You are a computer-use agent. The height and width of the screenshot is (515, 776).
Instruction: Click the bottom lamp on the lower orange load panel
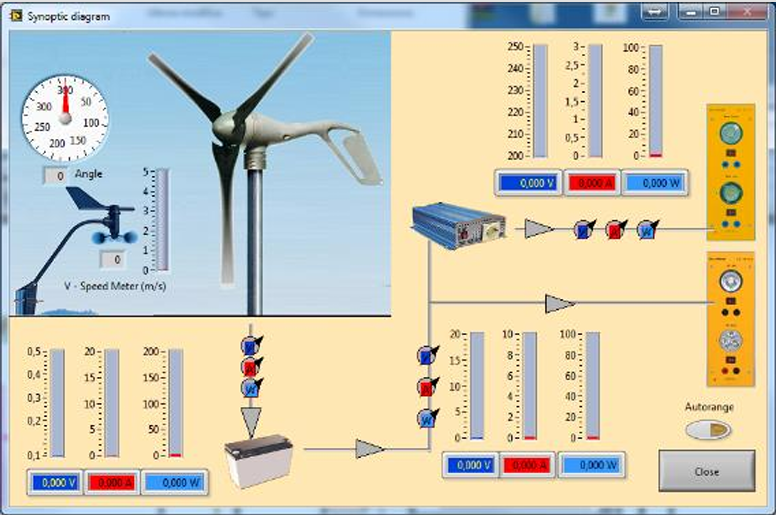(x=731, y=340)
